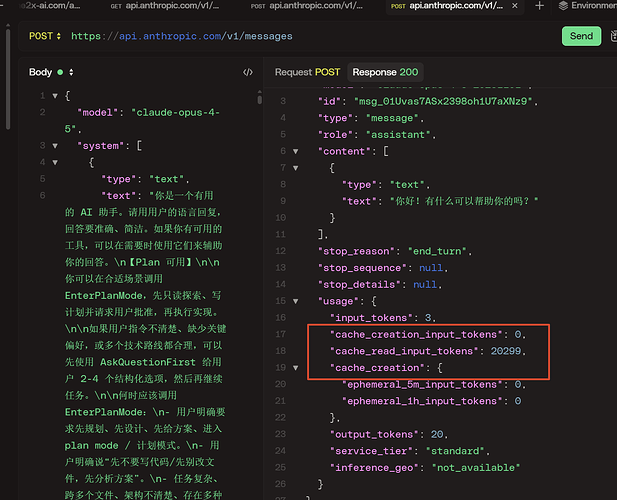
Task: Click the "type": "message" line in response
Action: pyautogui.click(x=371, y=118)
